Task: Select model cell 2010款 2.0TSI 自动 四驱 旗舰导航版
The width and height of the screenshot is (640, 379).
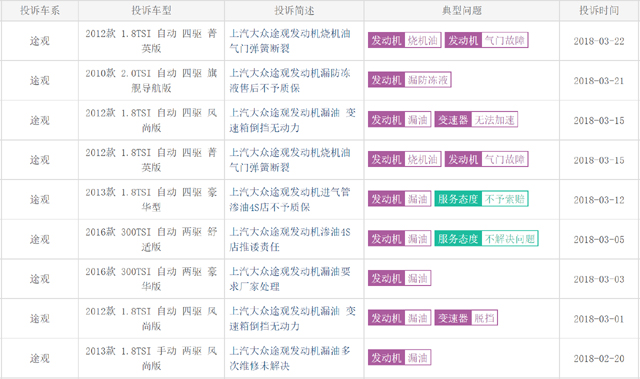Action: 151,80
